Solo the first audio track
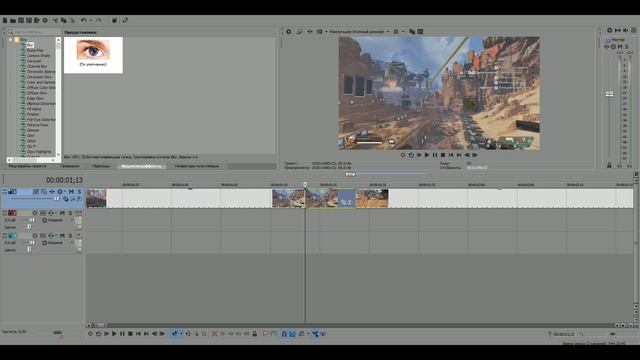 pos(70,213)
